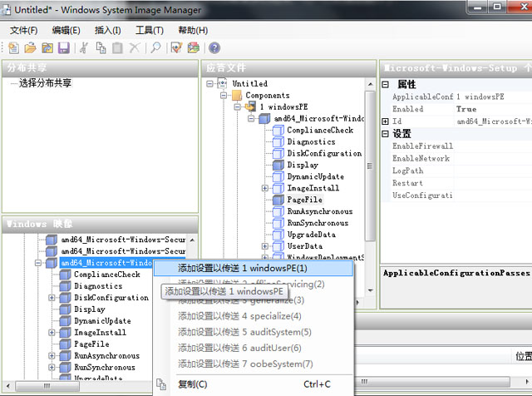Screen dimensions: 532x396
Task: Select PageFile in answer file tree
Action: pyautogui.click(x=305, y=200)
